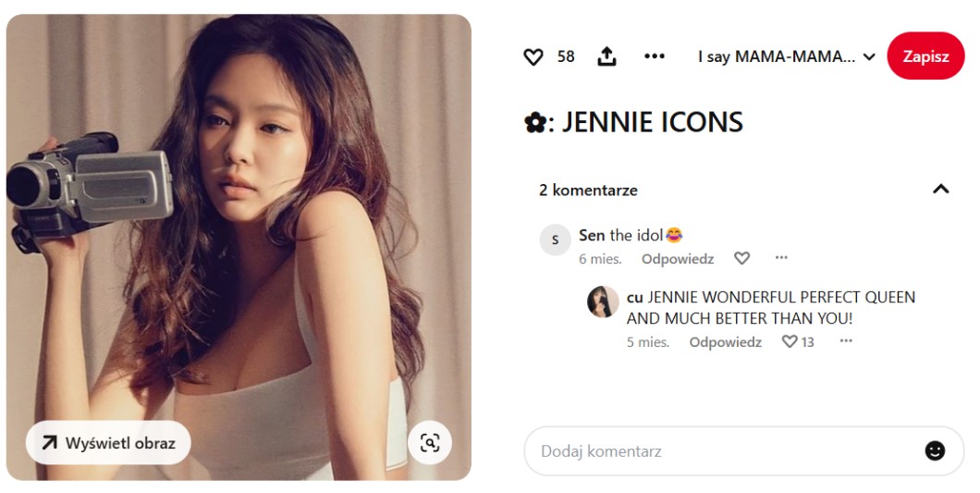Reply to cu's comment

click(x=725, y=342)
